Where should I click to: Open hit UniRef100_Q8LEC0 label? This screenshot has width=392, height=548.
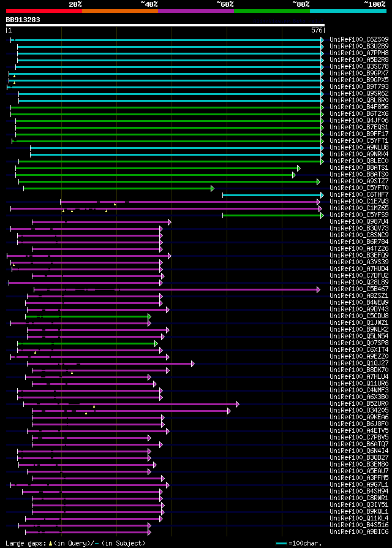359,161
